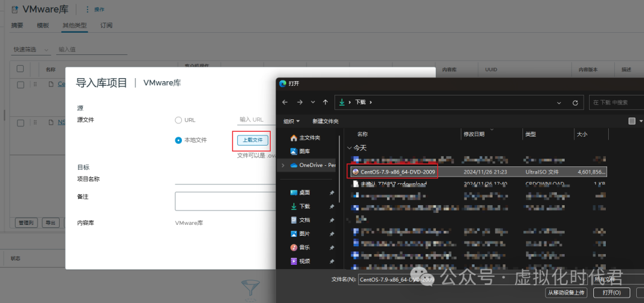Expand the address bar history dropdown

click(x=559, y=103)
